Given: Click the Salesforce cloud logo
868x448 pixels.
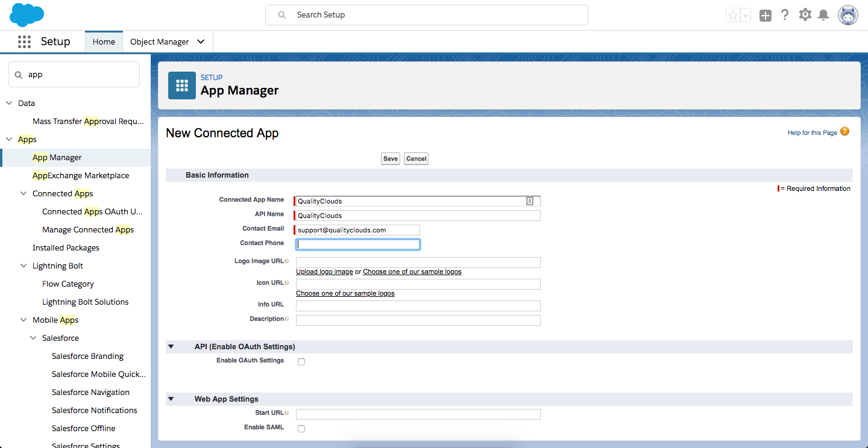Looking at the screenshot, I should point(27,15).
